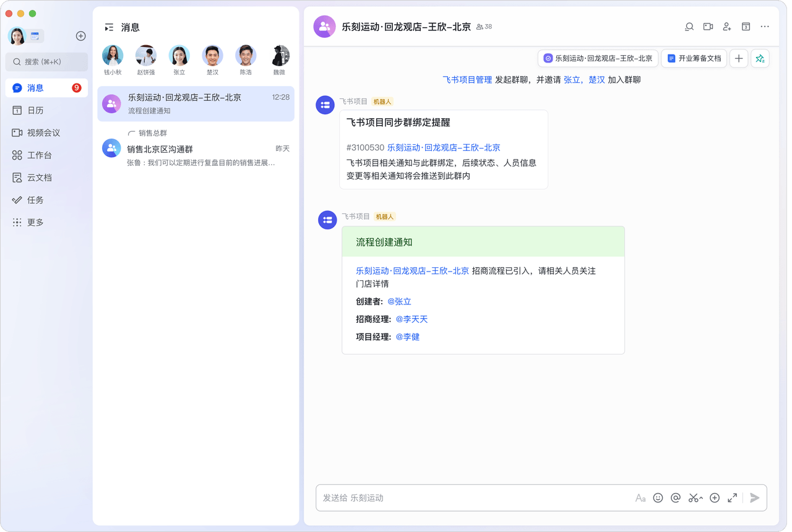This screenshot has height=532, width=792.
Task: Click first 飞书项目 bot avatar
Action: (325, 105)
